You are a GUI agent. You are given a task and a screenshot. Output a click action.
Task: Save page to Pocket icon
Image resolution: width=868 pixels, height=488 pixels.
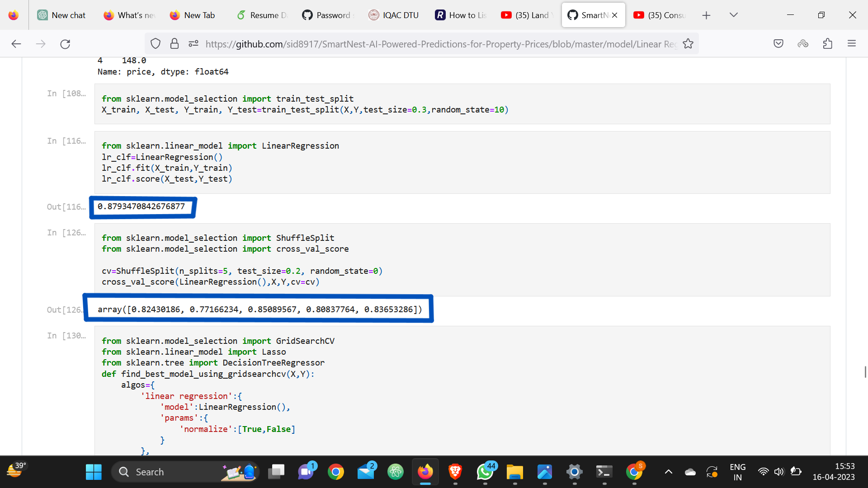tap(778, 44)
